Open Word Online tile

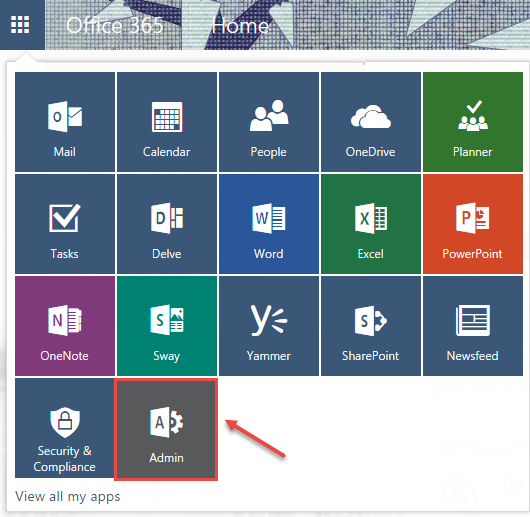(269, 224)
